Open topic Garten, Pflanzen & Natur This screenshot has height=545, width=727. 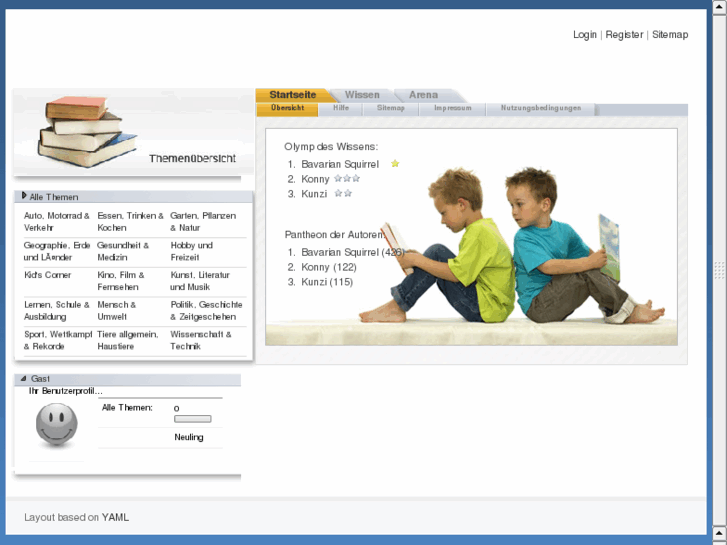(x=203, y=222)
